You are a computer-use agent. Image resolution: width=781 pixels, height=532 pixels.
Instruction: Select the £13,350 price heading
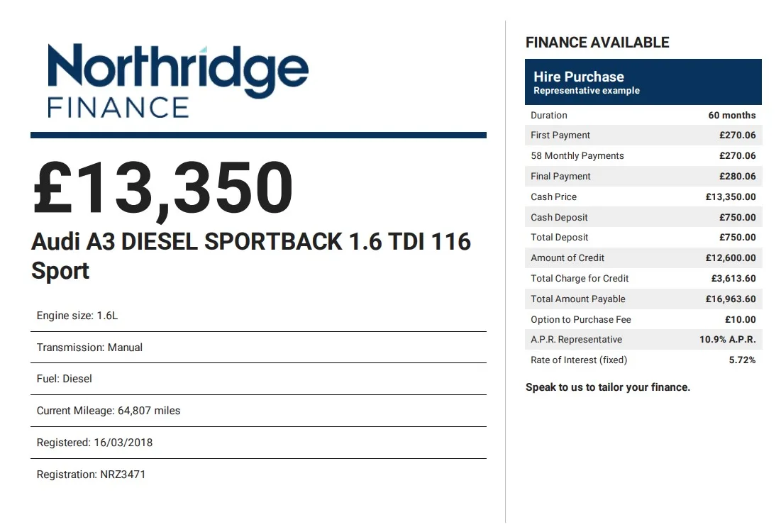click(x=163, y=188)
